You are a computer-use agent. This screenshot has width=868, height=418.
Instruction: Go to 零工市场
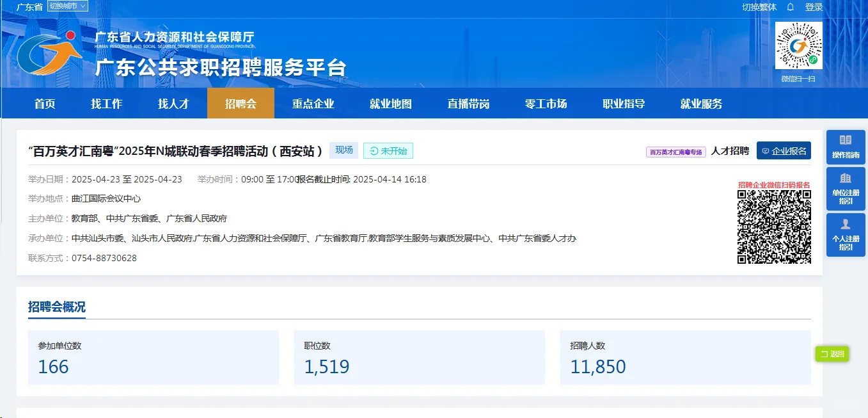click(x=546, y=103)
